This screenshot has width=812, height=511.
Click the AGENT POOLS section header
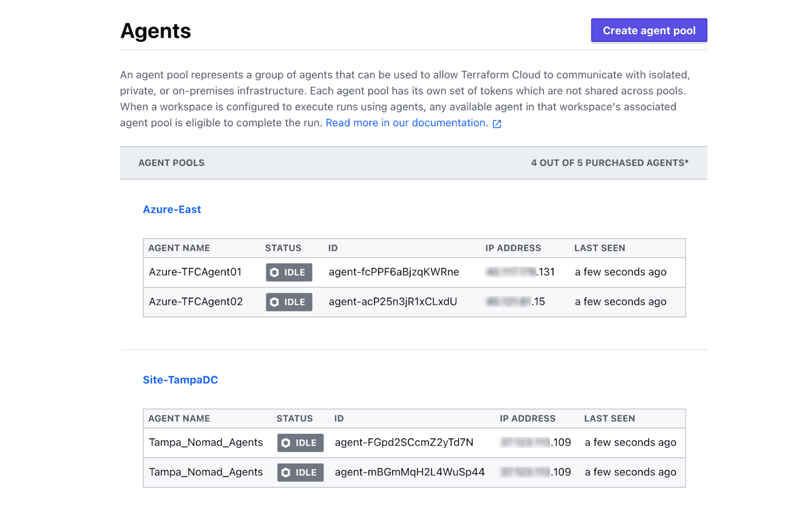pos(171,163)
